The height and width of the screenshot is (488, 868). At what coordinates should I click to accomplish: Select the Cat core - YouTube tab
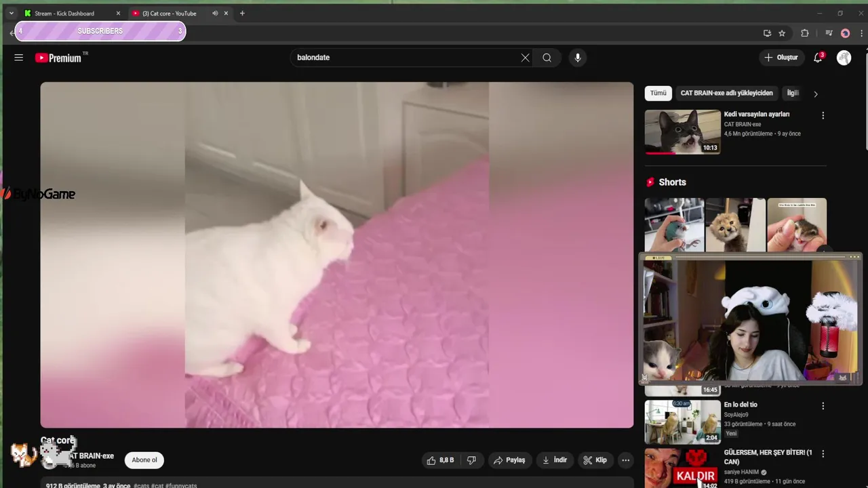click(x=180, y=13)
